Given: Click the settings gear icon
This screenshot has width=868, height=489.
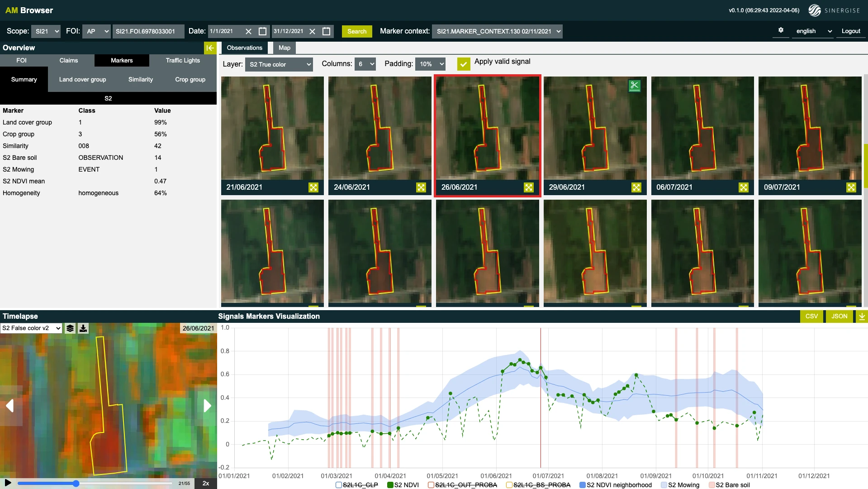Looking at the screenshot, I should (x=781, y=30).
